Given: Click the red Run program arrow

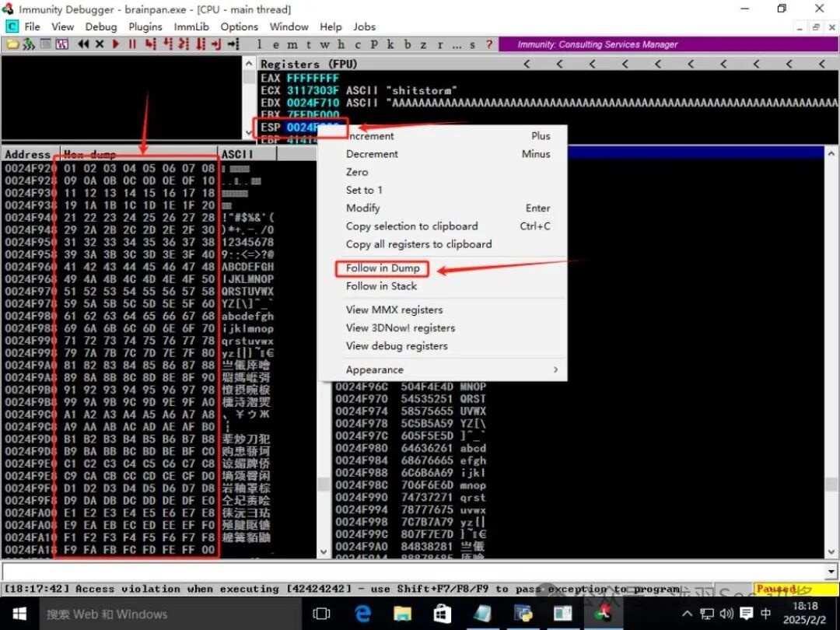Looking at the screenshot, I should [116, 44].
